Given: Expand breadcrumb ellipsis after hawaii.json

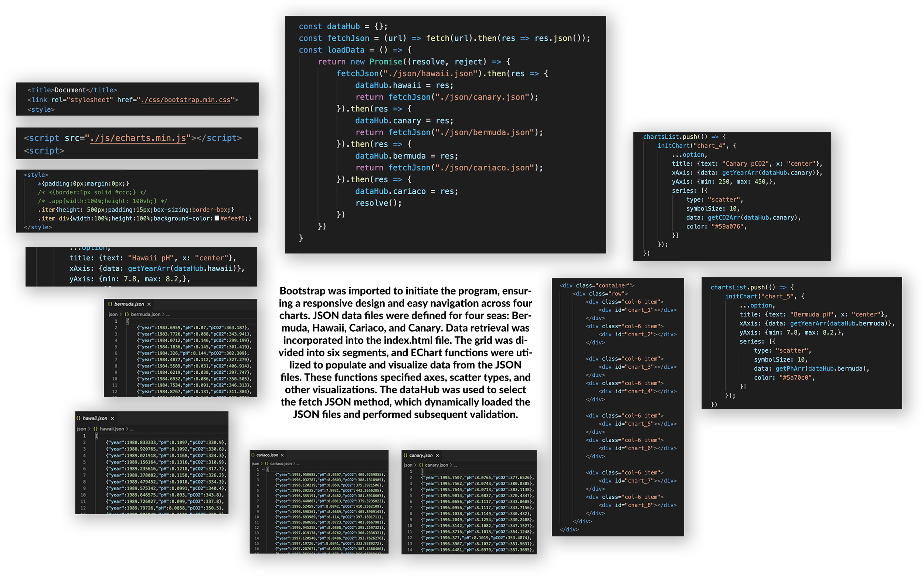Looking at the screenshot, I should point(132,429).
